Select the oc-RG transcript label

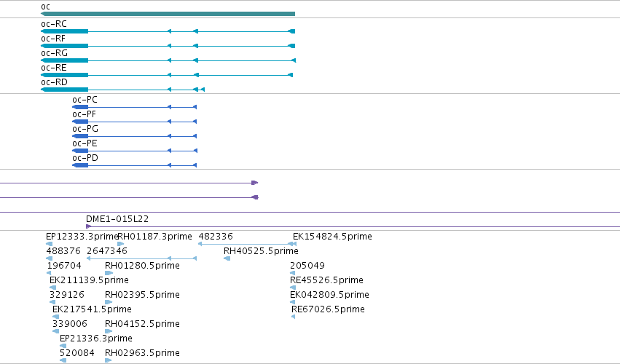click(x=54, y=53)
